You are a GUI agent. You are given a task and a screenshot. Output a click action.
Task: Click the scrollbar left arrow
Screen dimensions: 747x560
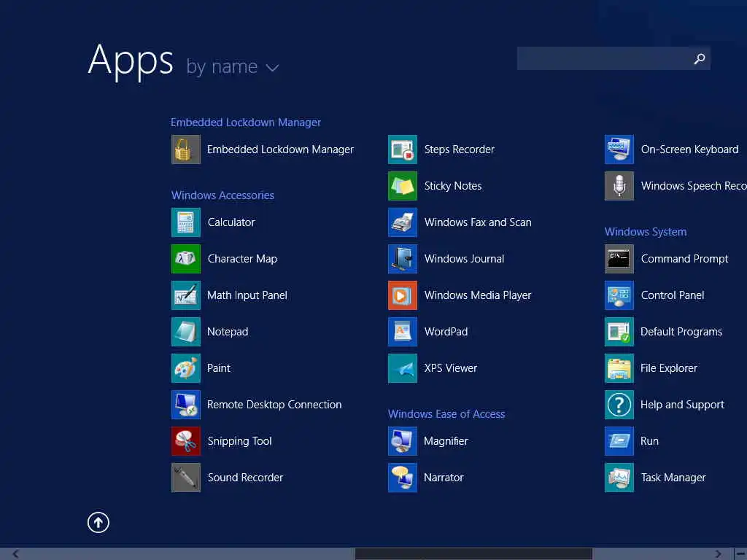pos(16,554)
